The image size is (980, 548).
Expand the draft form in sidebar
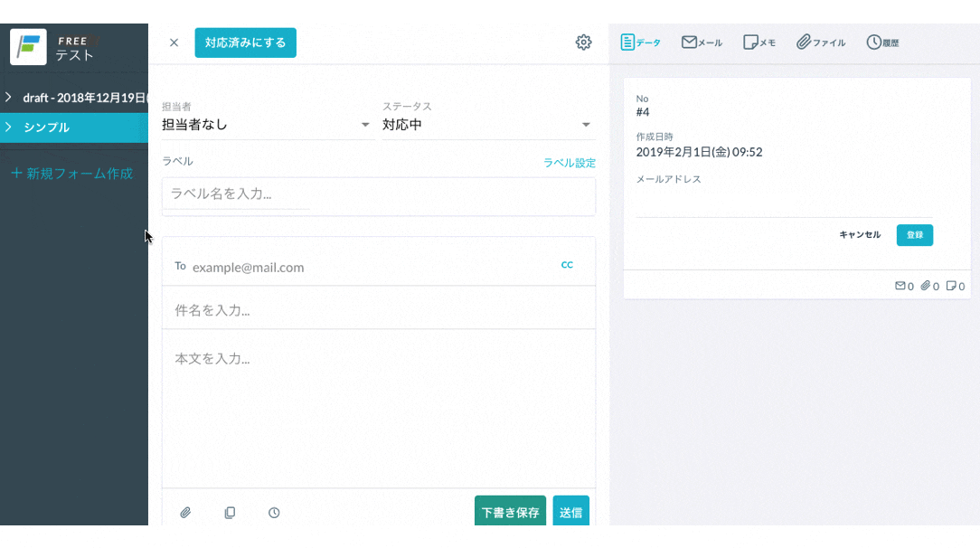[8, 97]
